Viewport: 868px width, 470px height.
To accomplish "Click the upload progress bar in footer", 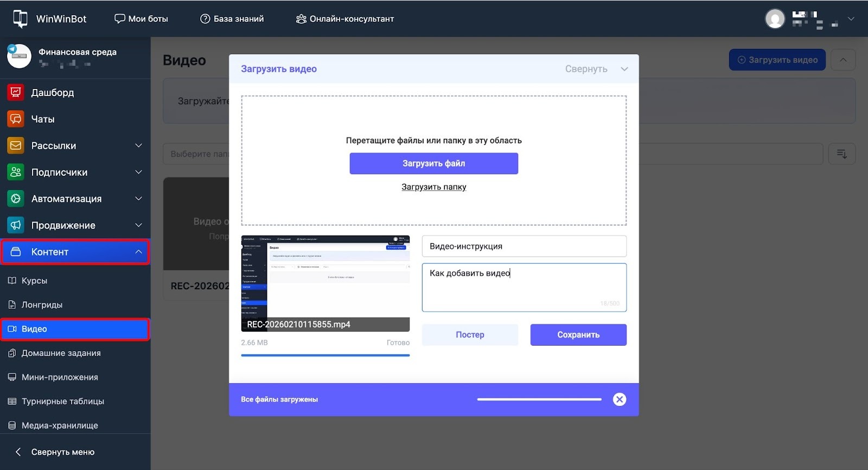I will 539,399.
